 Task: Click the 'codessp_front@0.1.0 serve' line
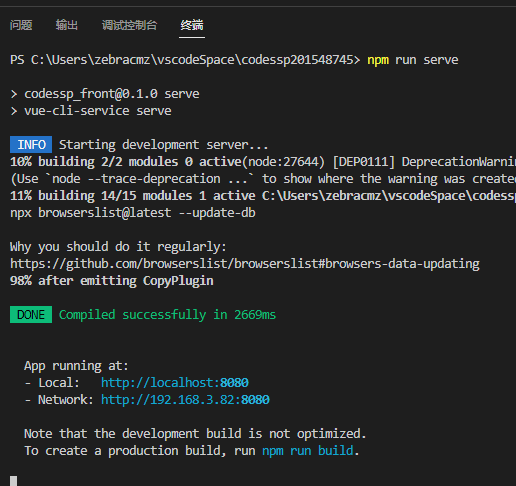[x=105, y=94]
